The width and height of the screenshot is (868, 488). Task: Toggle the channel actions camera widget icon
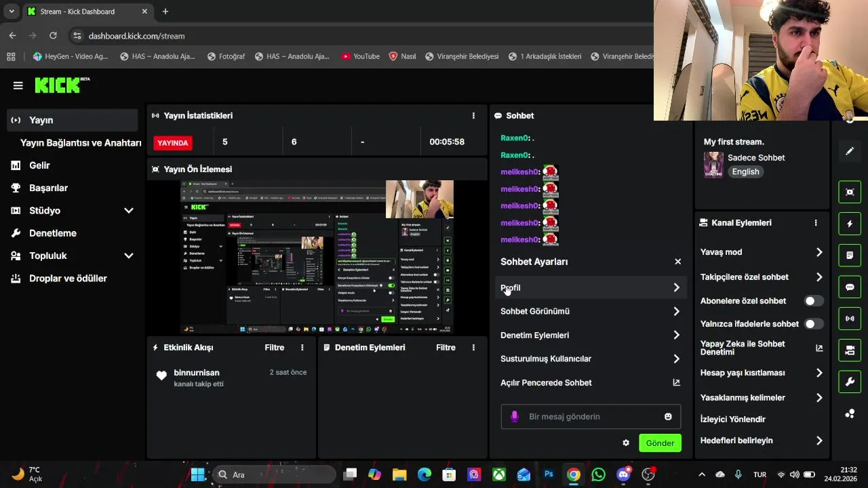click(850, 350)
